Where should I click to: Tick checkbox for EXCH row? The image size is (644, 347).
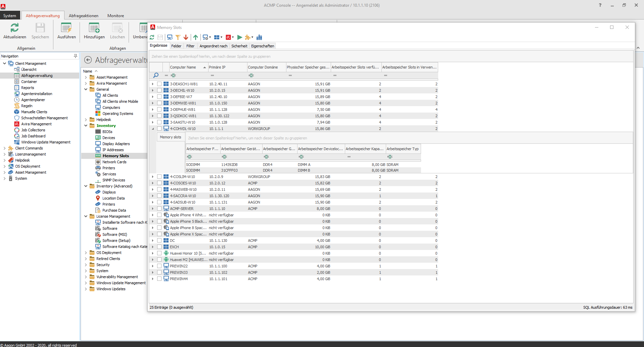coord(159,247)
